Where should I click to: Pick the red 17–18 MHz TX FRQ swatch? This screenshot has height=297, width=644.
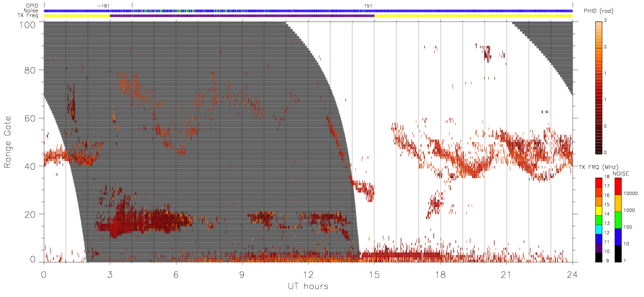(x=599, y=182)
